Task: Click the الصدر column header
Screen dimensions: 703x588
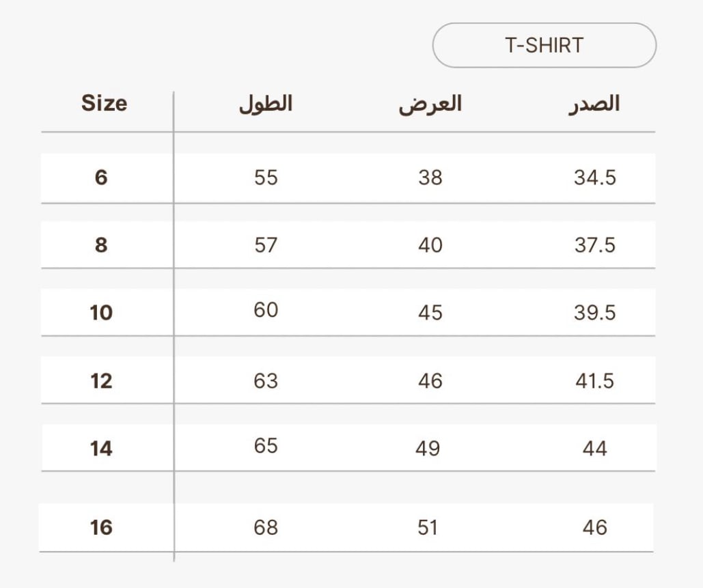Action: (594, 104)
